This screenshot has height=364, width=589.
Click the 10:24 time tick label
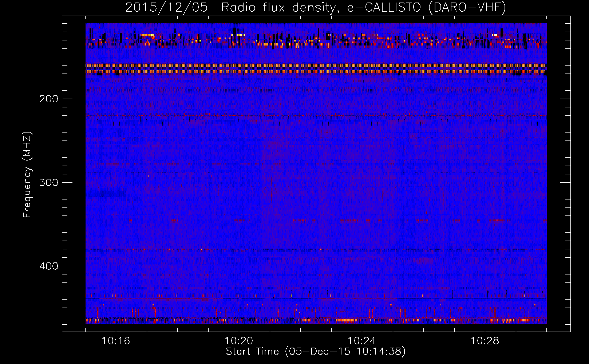pyautogui.click(x=362, y=341)
